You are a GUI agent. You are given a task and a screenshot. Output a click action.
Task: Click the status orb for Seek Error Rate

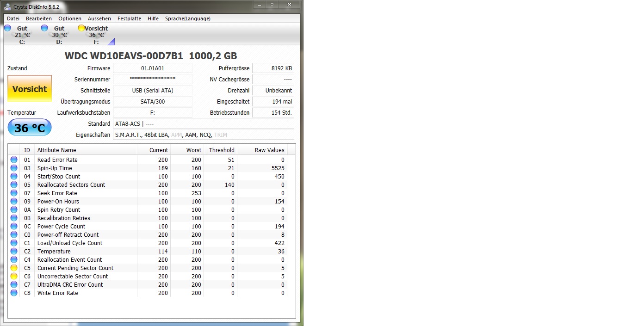[x=14, y=193]
